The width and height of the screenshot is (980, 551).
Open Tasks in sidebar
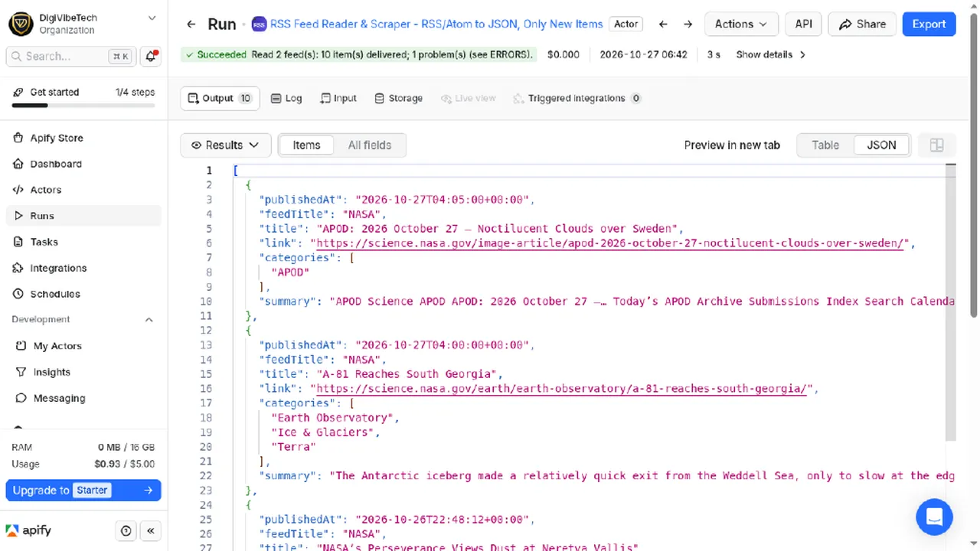click(84, 242)
